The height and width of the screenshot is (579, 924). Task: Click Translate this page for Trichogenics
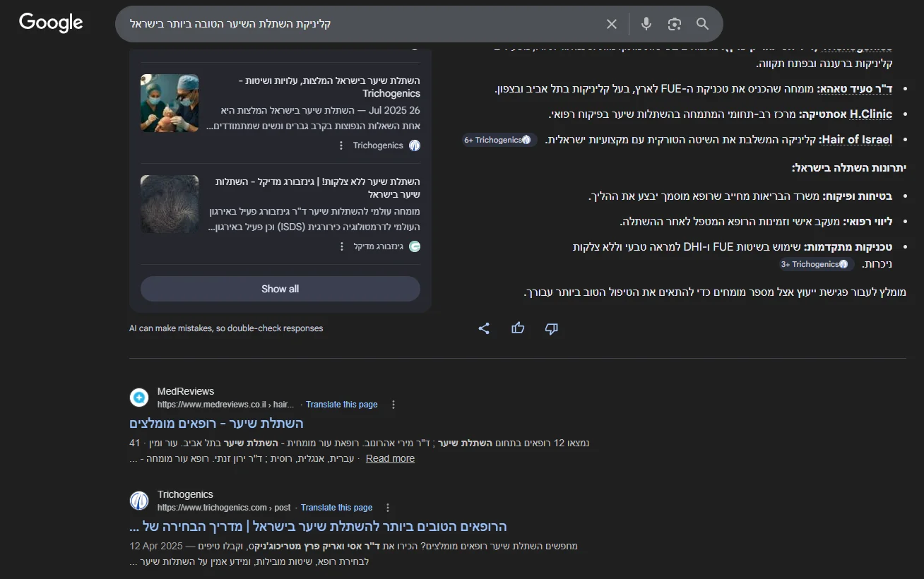click(336, 508)
